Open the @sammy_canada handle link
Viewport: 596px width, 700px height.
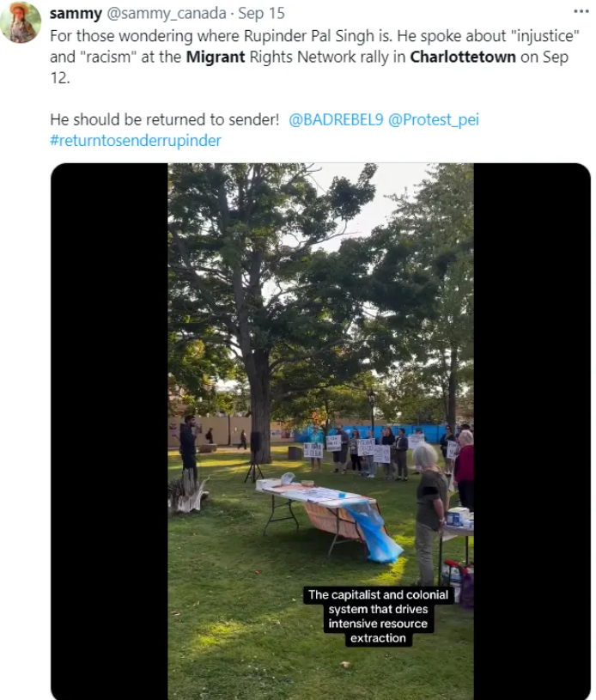click(x=166, y=14)
